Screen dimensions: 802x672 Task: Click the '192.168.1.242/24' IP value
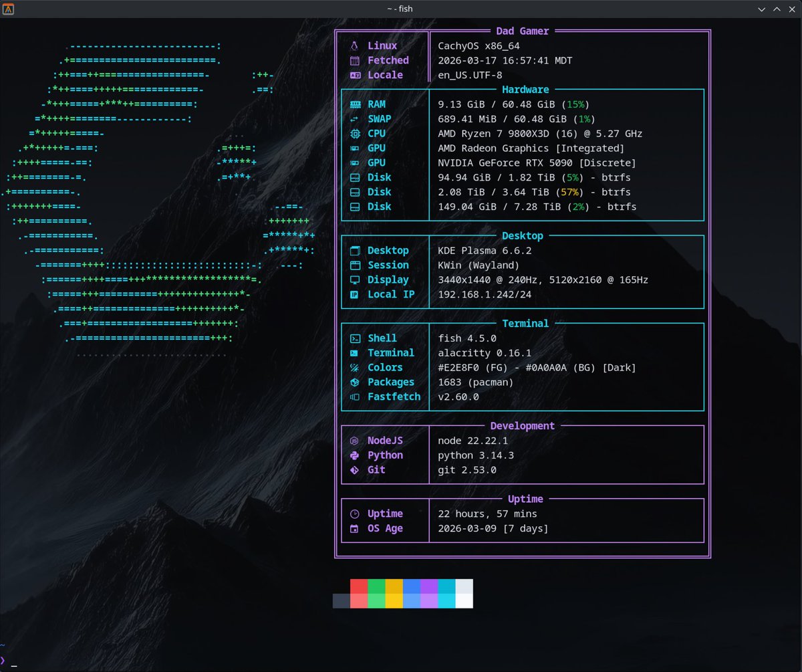click(x=485, y=295)
